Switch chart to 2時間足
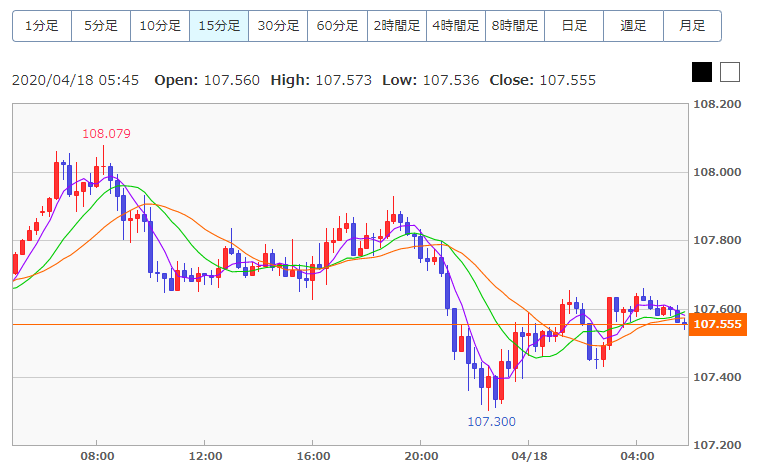 point(397,26)
